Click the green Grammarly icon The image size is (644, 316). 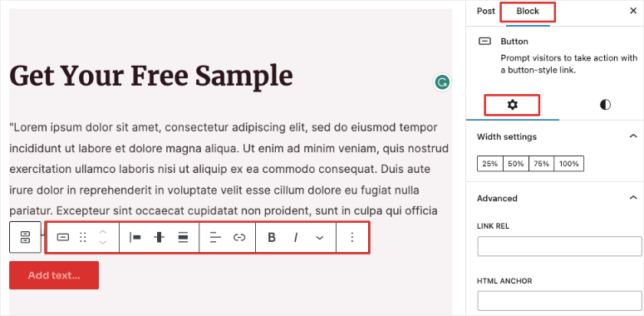click(442, 82)
